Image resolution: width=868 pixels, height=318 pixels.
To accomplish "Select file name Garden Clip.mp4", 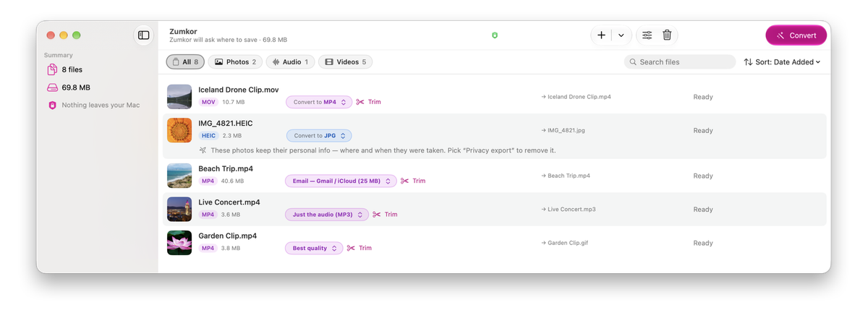I will point(228,236).
